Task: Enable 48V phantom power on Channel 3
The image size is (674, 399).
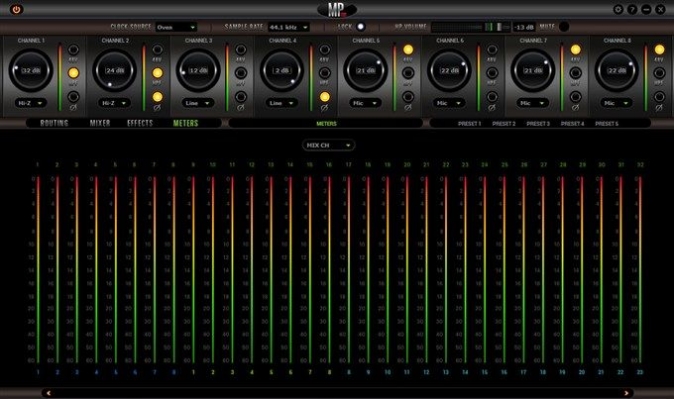Action: coord(241,49)
